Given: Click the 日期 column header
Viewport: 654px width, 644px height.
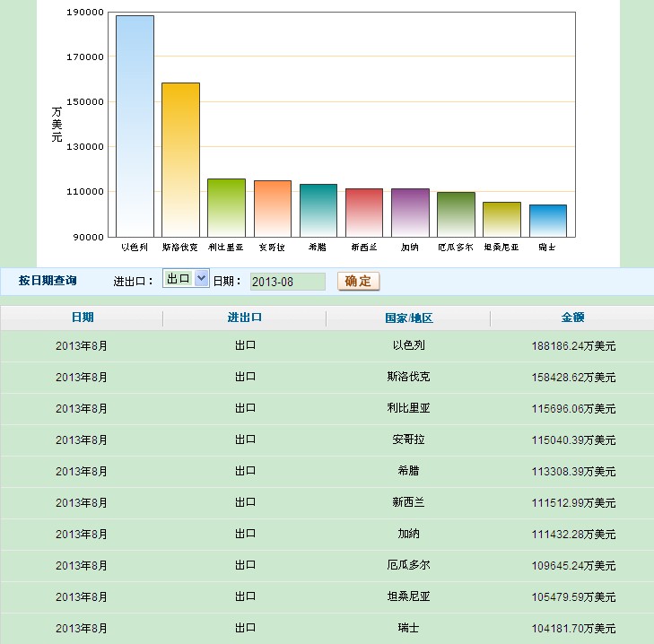Looking at the screenshot, I should (x=82, y=318).
